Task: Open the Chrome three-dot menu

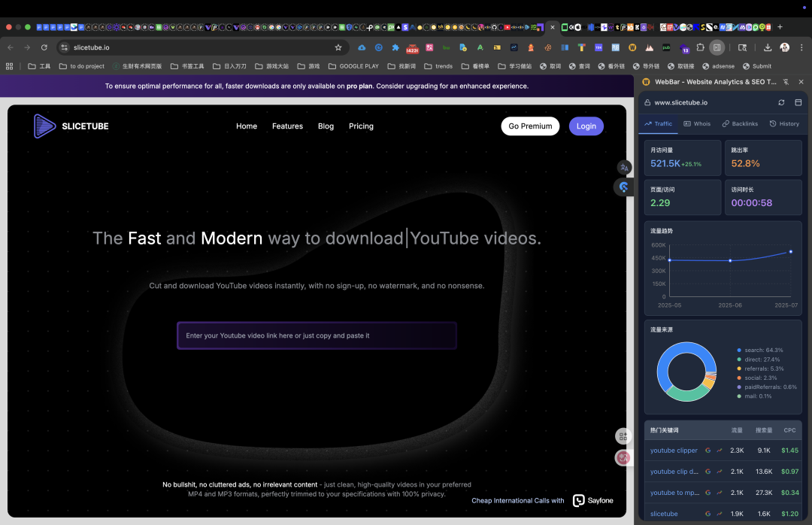Action: 801,47
